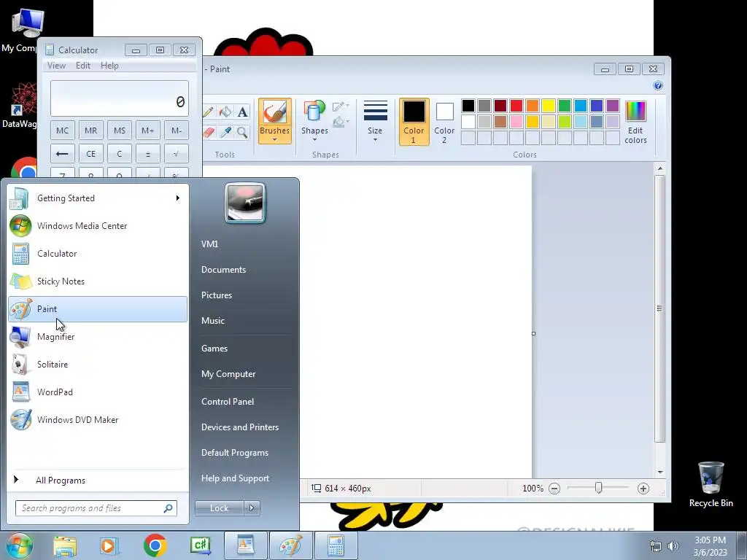
Task: Expand the Brushes dropdown arrow
Action: click(x=274, y=140)
